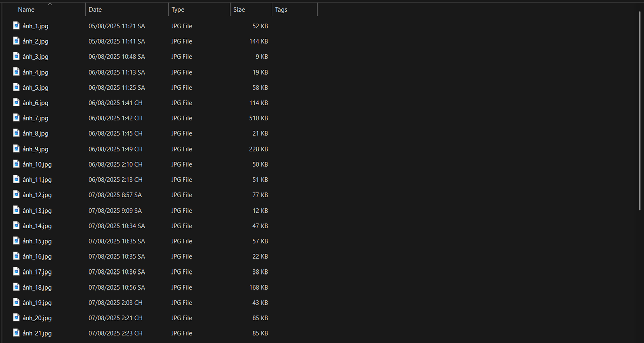Click the JPG File type of ảnh_5.jpg

[182, 88]
